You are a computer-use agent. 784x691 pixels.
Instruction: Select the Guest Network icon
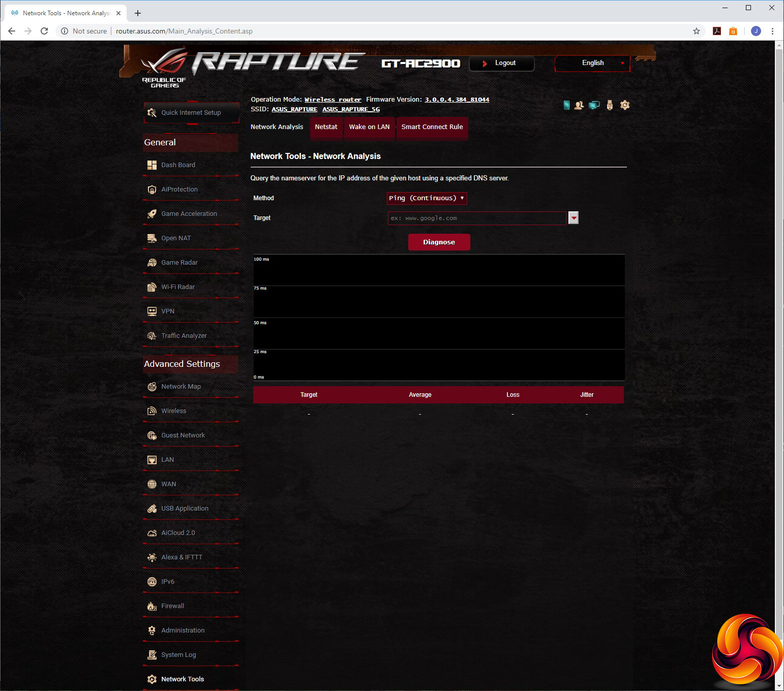click(152, 435)
